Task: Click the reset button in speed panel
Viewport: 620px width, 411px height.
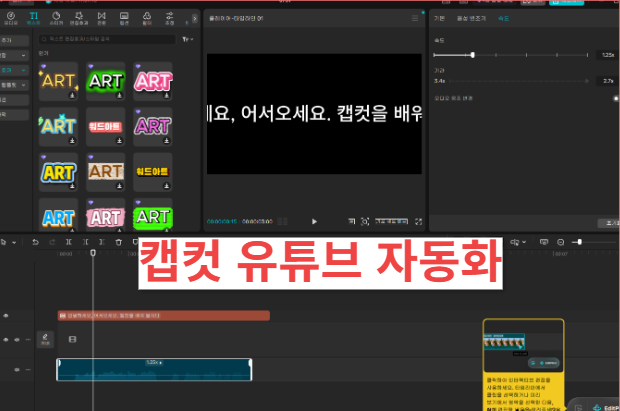Action: click(x=609, y=223)
